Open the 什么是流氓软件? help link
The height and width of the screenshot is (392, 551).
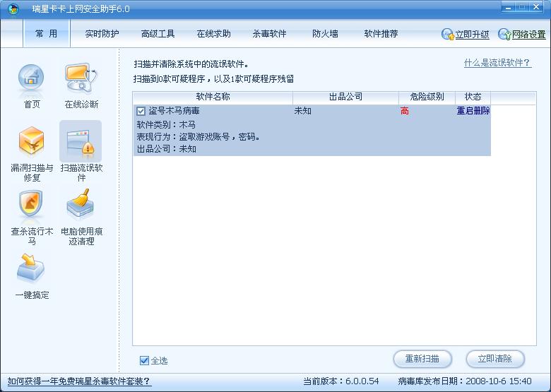(x=497, y=63)
